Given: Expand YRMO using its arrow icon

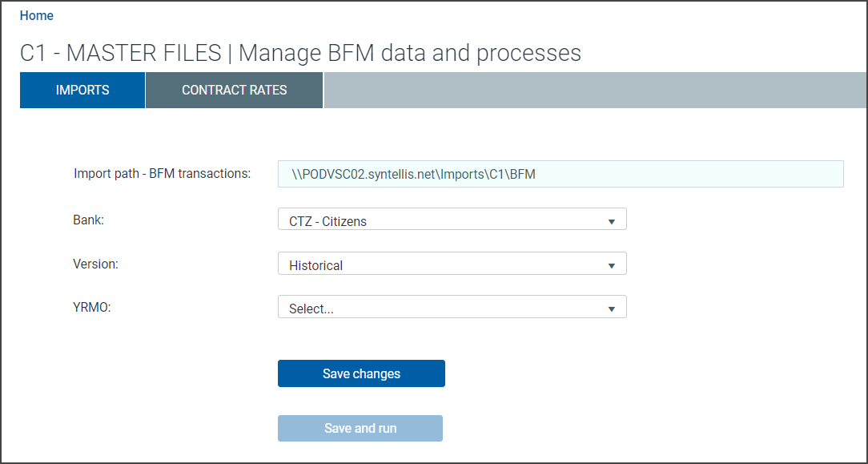Looking at the screenshot, I should [611, 309].
